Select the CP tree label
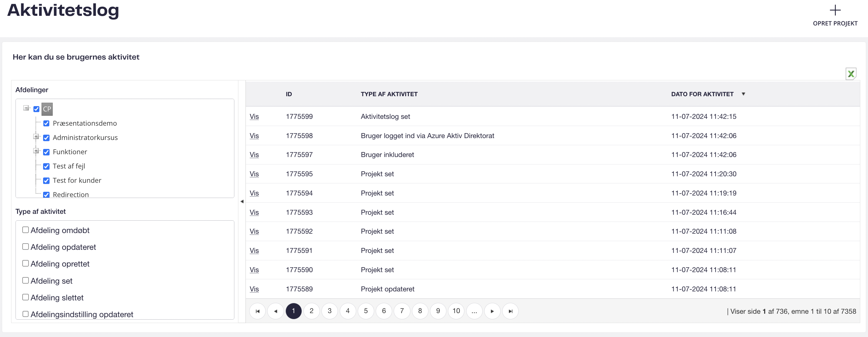This screenshot has width=868, height=337. coord(47,109)
